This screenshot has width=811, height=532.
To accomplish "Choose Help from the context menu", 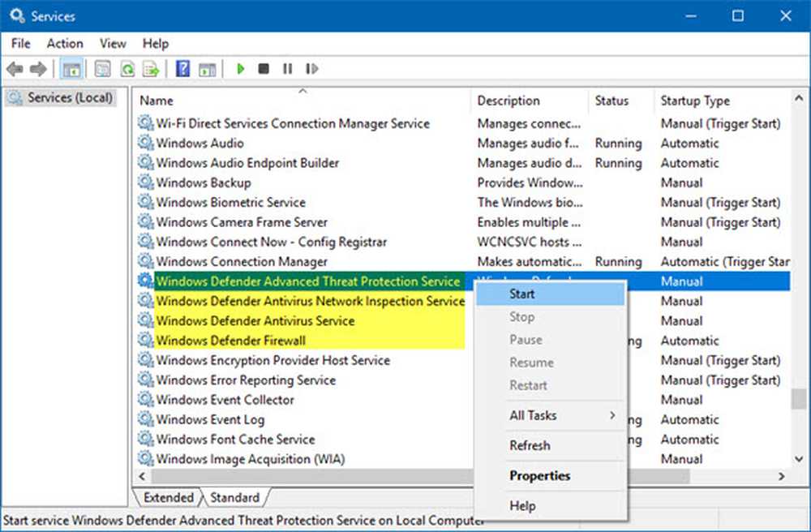I will click(x=551, y=505).
